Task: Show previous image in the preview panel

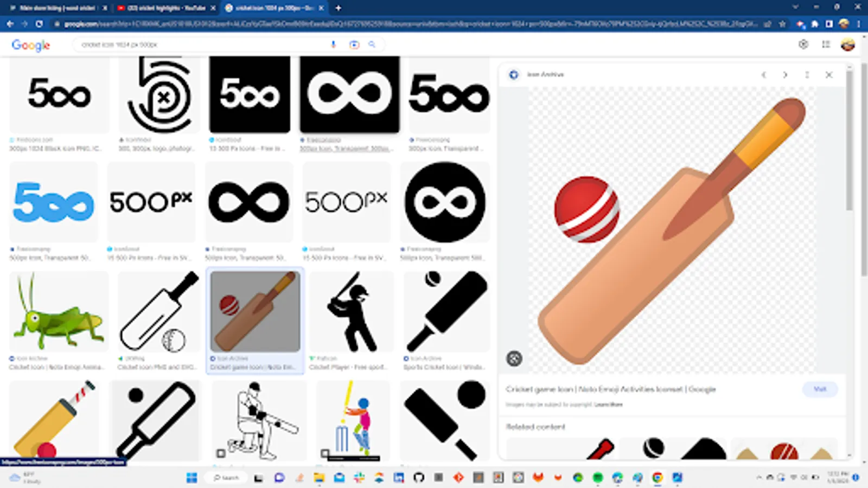Action: pyautogui.click(x=763, y=75)
